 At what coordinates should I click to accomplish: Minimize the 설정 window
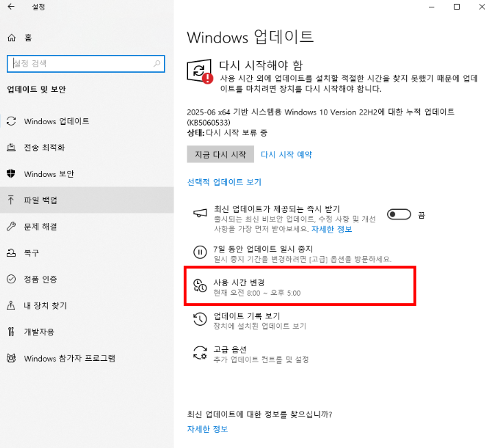click(x=432, y=7)
